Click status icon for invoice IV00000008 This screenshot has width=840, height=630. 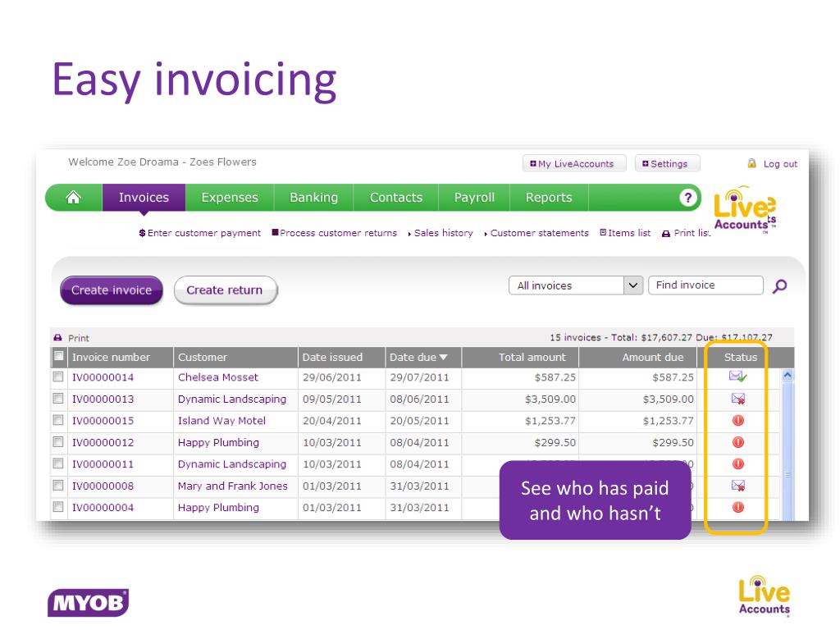coord(737,486)
